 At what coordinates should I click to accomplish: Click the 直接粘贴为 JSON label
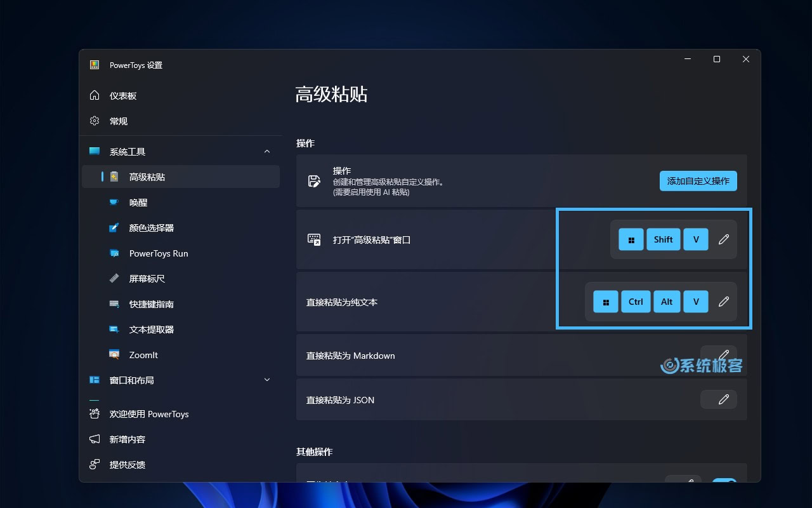pyautogui.click(x=341, y=400)
